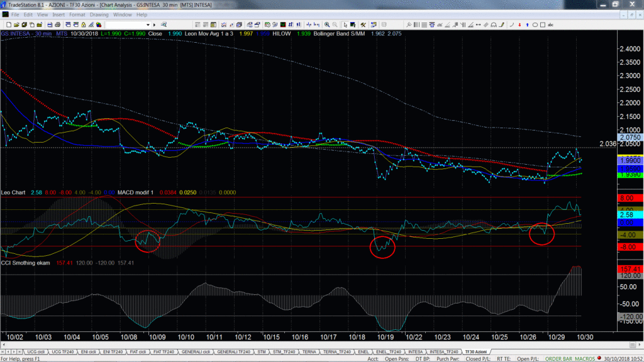Click the horizontal scrollbar right arrow
Screen dimensions: 644x362
point(640,345)
